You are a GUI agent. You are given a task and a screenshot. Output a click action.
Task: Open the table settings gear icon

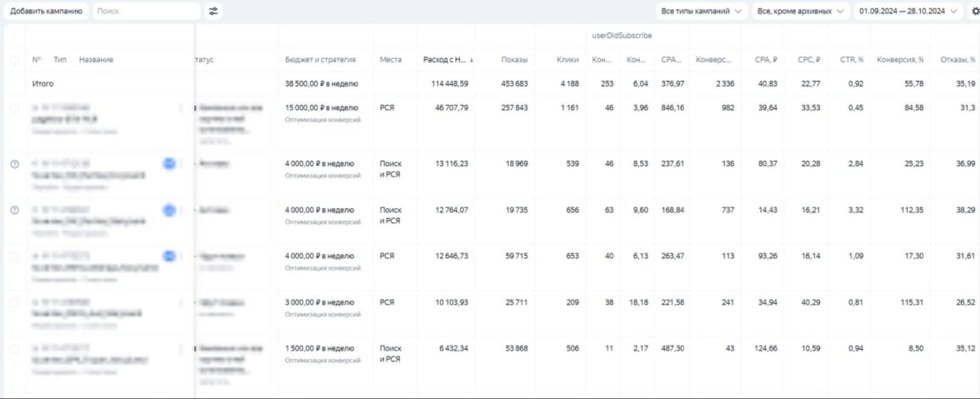click(x=977, y=11)
